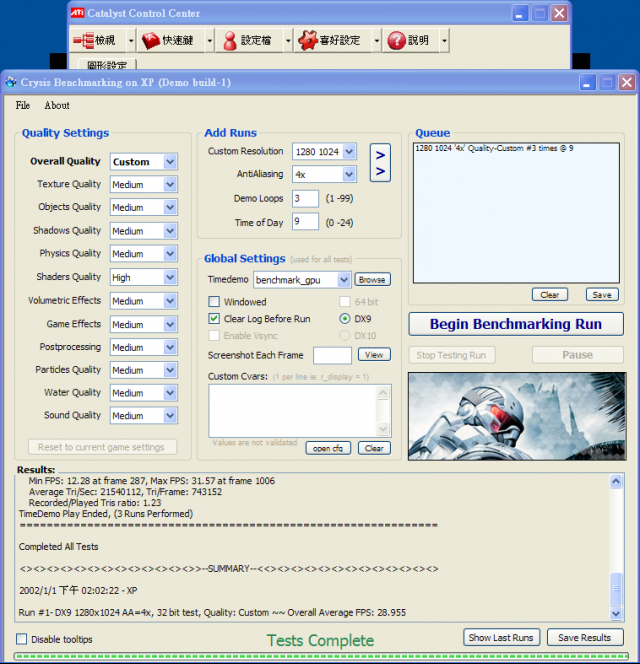The image size is (640, 664).
Task: Click the 檢視 view icon in Catalyst Control Center
Action: (x=83, y=40)
